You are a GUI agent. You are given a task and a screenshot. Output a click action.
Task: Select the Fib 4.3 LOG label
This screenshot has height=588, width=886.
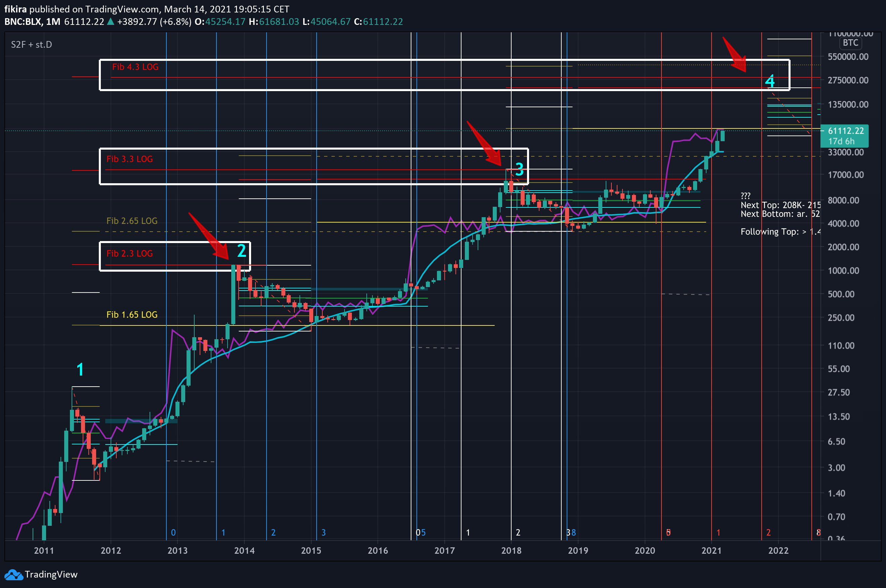point(135,67)
